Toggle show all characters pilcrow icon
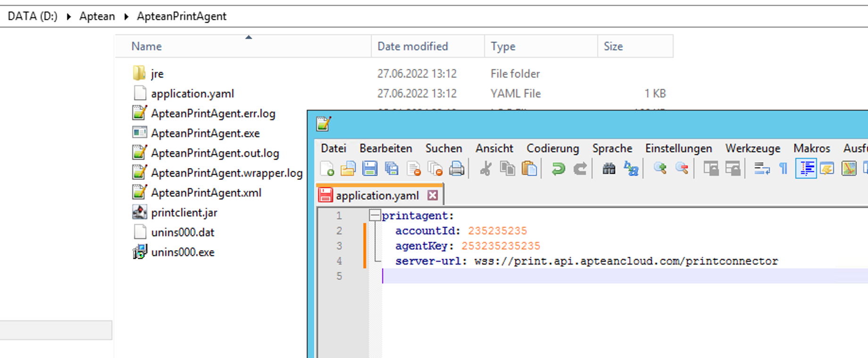This screenshot has width=868, height=358. pos(784,169)
